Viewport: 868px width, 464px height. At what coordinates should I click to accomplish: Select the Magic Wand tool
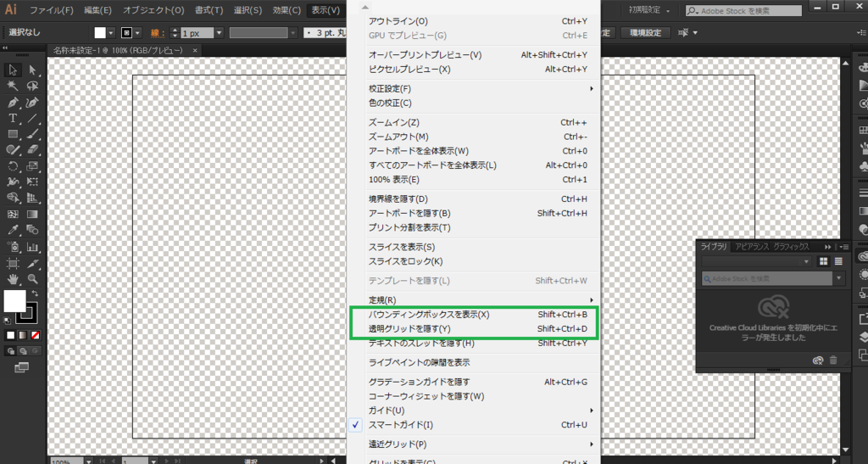tap(13, 86)
